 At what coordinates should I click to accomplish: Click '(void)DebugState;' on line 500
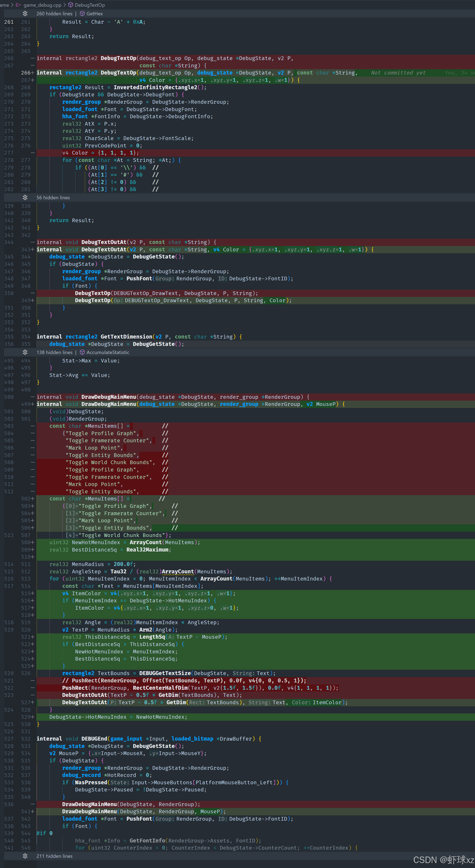(x=77, y=411)
